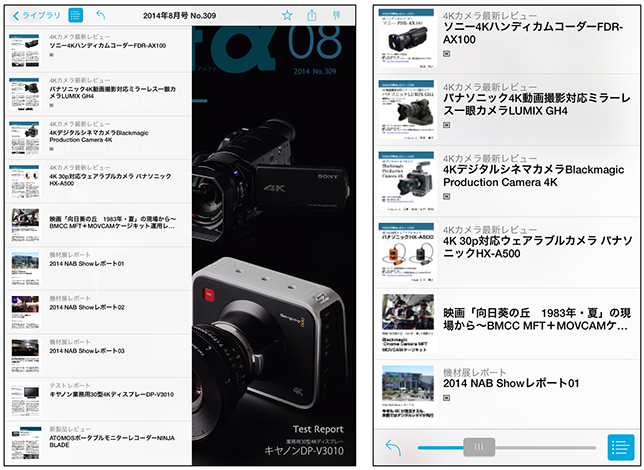Toggle table of contents list icon in top bar
Image resolution: width=644 pixels, height=470 pixels.
pyautogui.click(x=75, y=15)
